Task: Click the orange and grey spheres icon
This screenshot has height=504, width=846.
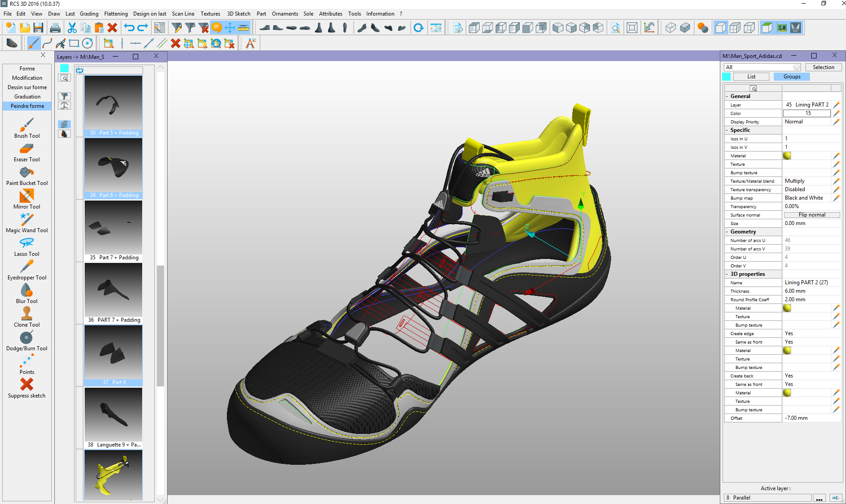Action: pyautogui.click(x=702, y=28)
